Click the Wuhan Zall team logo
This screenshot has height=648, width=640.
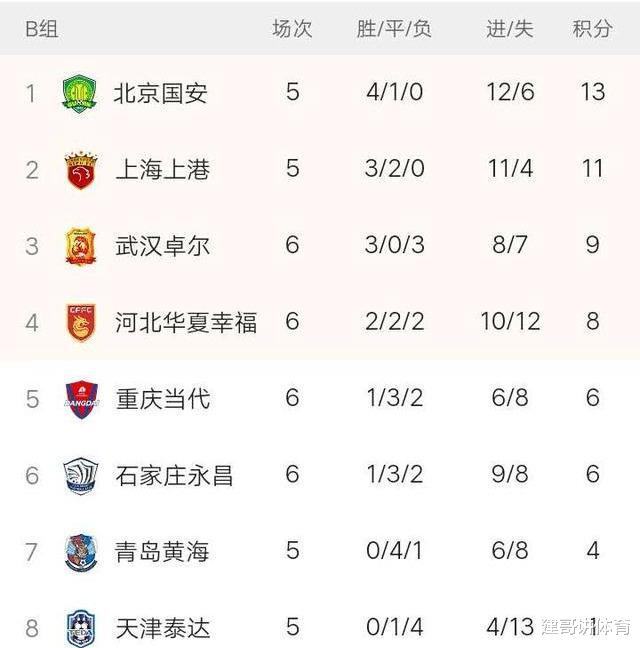[80, 246]
